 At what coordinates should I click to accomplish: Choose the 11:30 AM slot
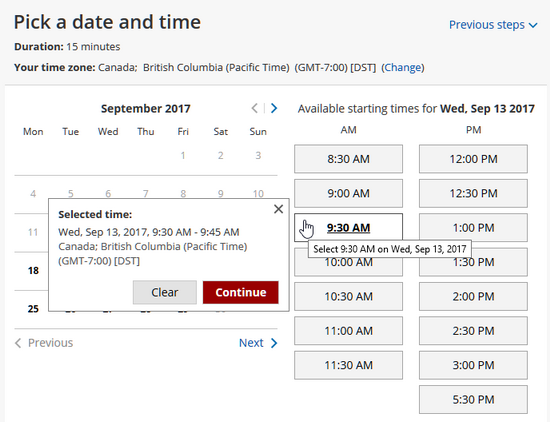[348, 365]
